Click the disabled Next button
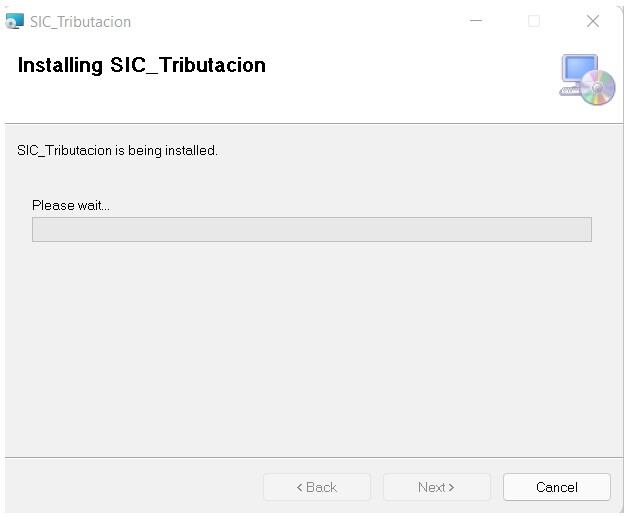This screenshot has height=517, width=625. point(436,487)
